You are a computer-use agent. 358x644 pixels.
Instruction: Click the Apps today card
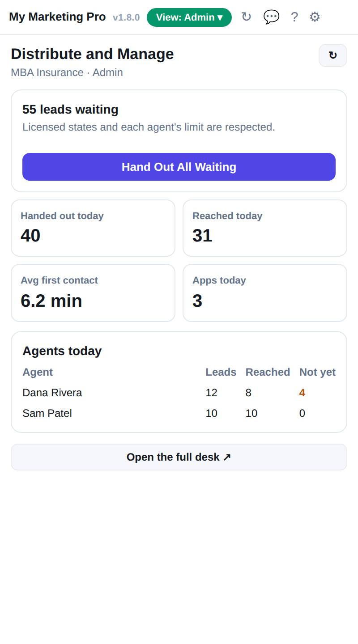265,293
